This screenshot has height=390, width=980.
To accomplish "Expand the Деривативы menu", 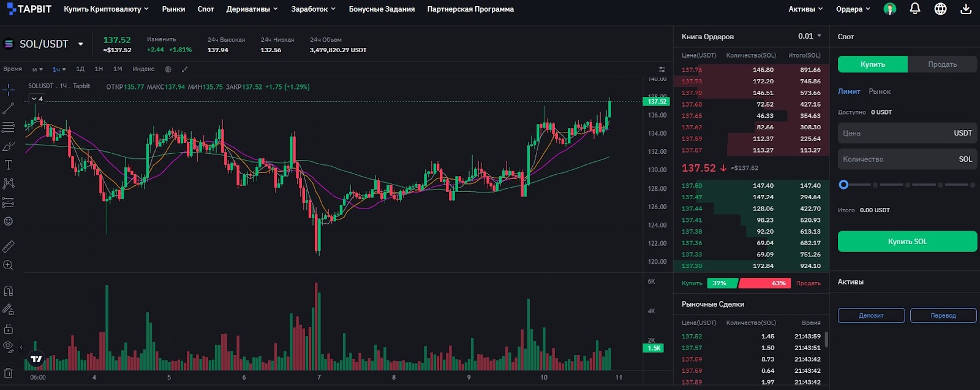I will pyautogui.click(x=252, y=9).
